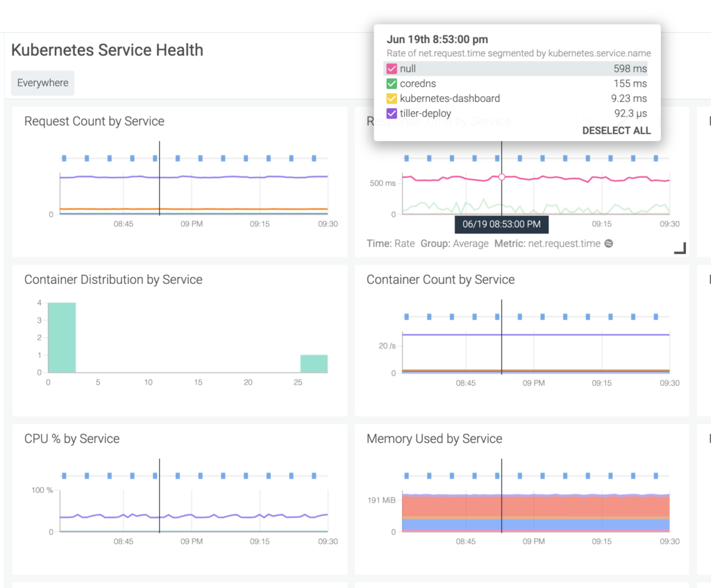Click the short histogram bar near 25
Image resolution: width=711 pixels, height=588 pixels.
[x=314, y=363]
